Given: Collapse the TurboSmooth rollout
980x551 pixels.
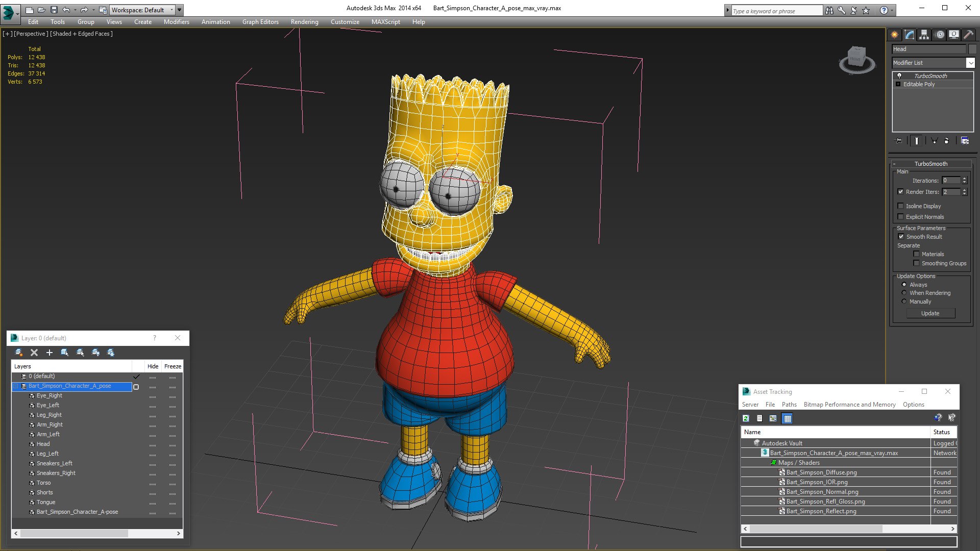Looking at the screenshot, I should [x=894, y=164].
